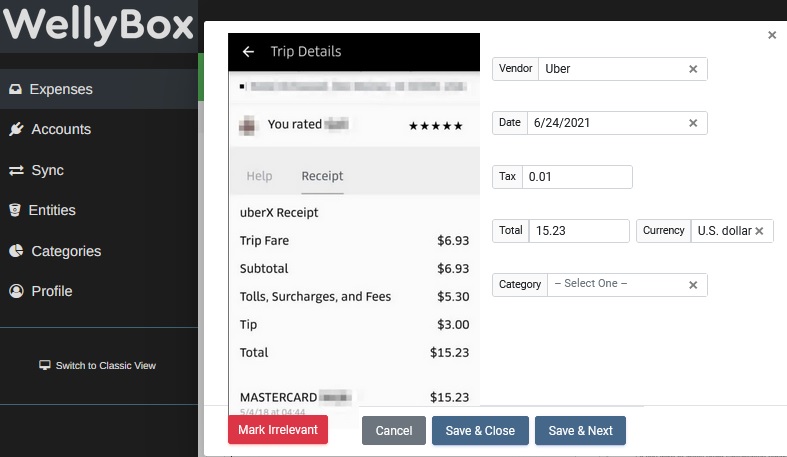The height and width of the screenshot is (457, 787).
Task: Open the Currency dropdown showing U.S. dollar
Action: (732, 231)
